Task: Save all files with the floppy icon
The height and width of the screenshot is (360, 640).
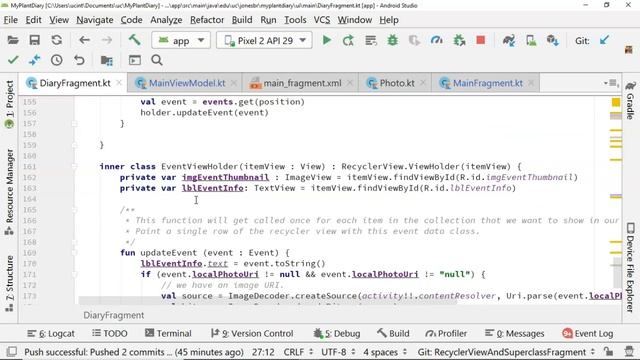Action: [x=35, y=40]
